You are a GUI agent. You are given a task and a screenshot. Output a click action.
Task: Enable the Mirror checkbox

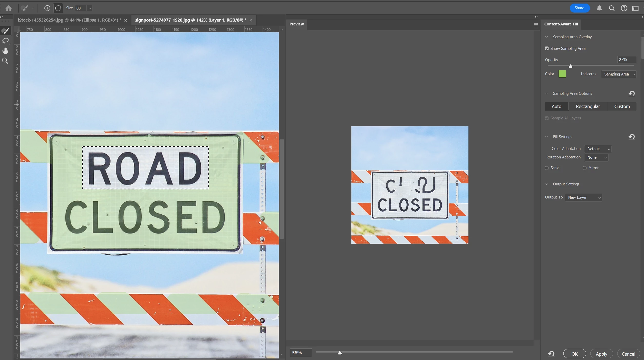pyautogui.click(x=585, y=168)
